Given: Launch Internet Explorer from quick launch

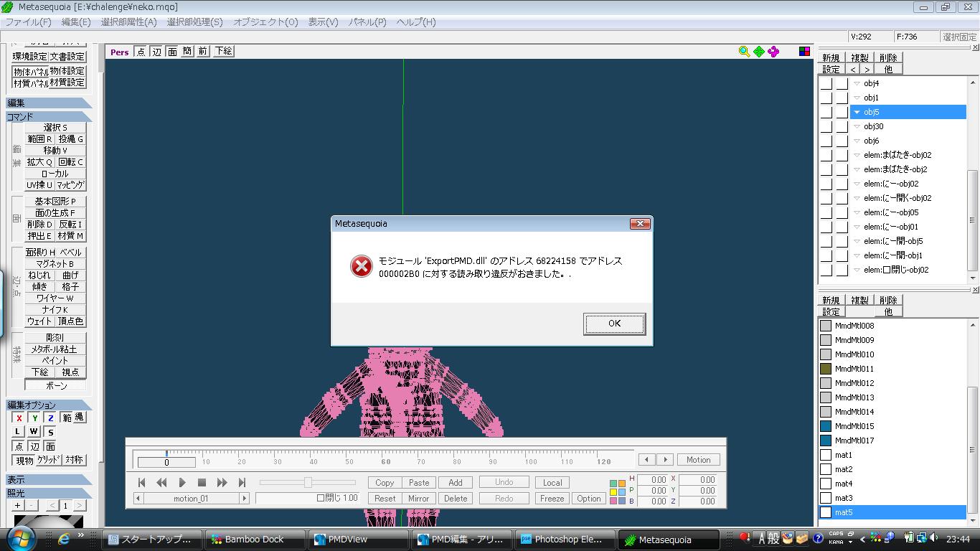Looking at the screenshot, I should [x=64, y=539].
